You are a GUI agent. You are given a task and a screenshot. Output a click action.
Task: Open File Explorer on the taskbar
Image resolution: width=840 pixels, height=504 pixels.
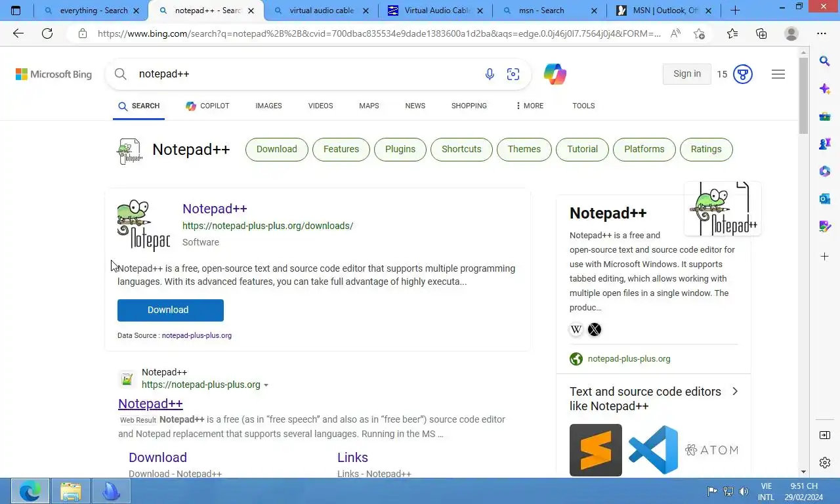point(71,491)
